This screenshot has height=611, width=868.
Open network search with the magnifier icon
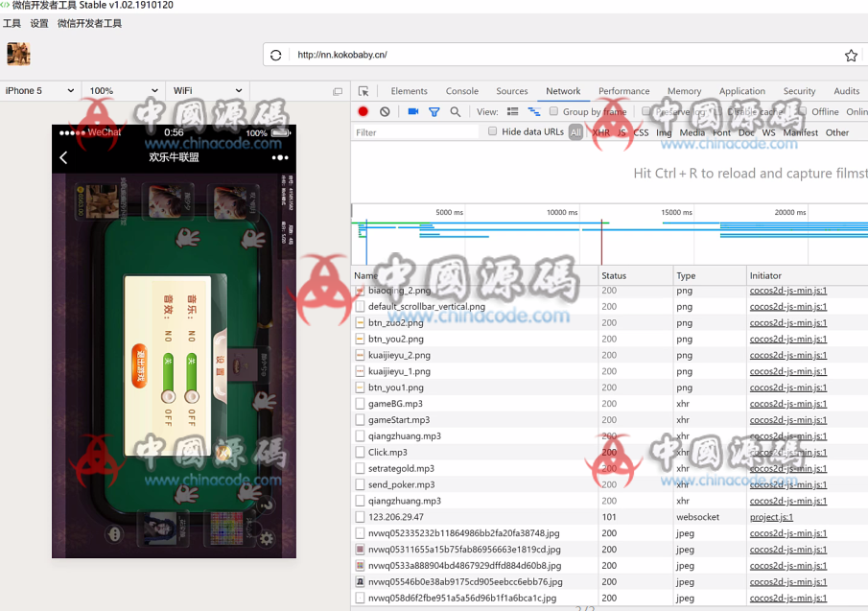455,112
